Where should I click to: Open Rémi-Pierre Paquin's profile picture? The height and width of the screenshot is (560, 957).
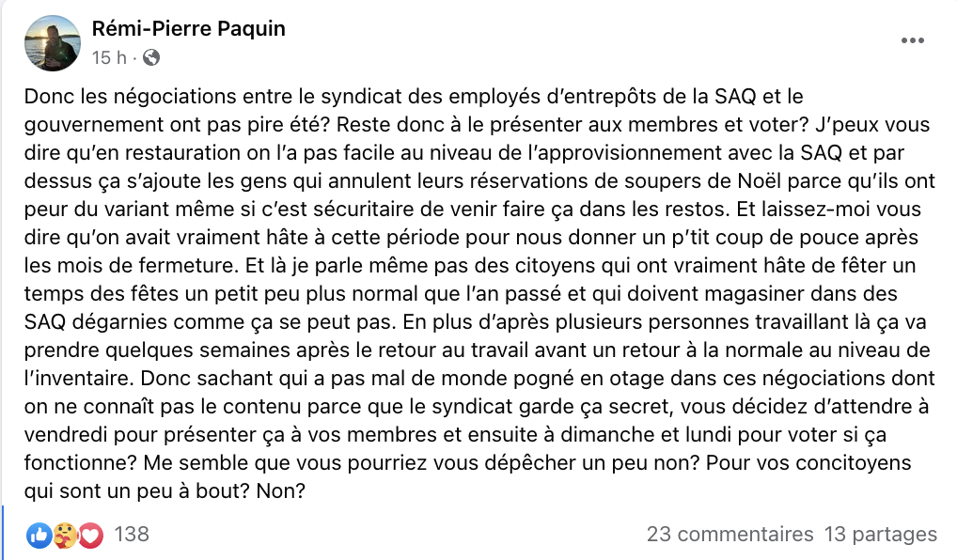tap(53, 43)
